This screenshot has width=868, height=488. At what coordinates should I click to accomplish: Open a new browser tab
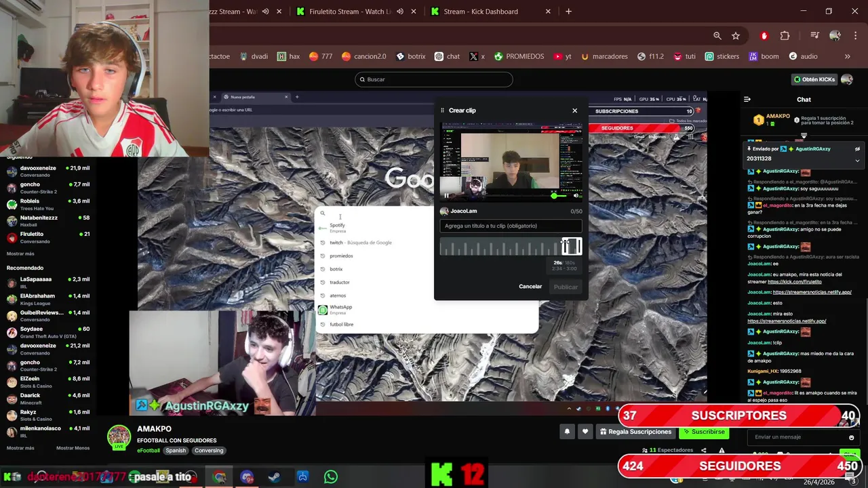[x=568, y=12]
